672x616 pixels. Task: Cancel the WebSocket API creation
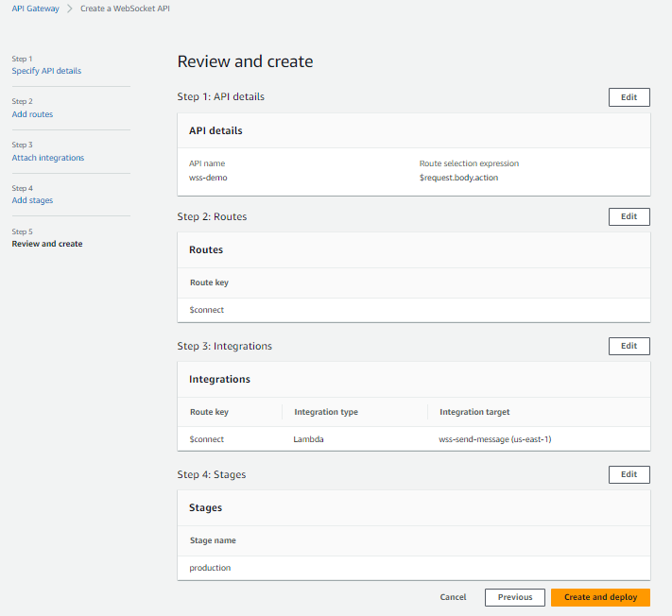(453, 597)
